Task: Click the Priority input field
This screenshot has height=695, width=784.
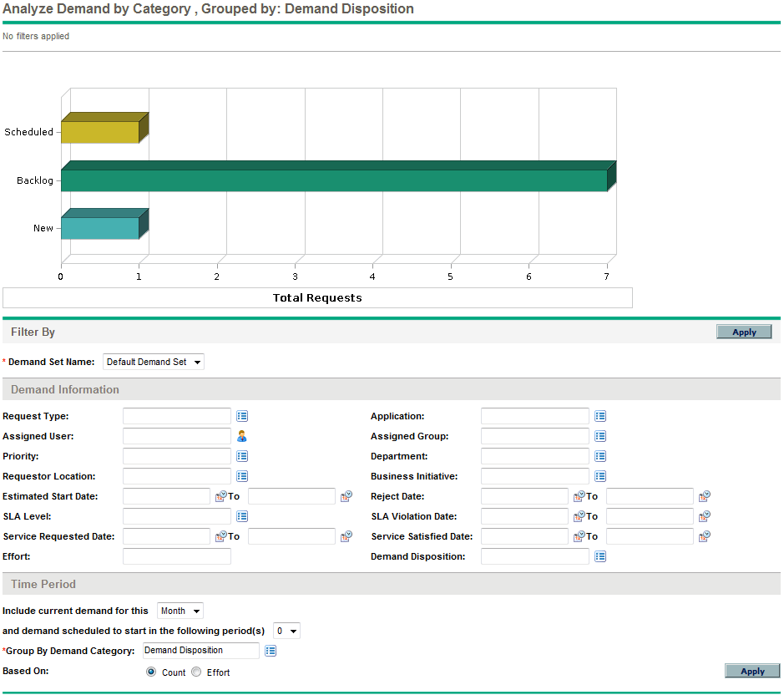Action: pos(177,456)
